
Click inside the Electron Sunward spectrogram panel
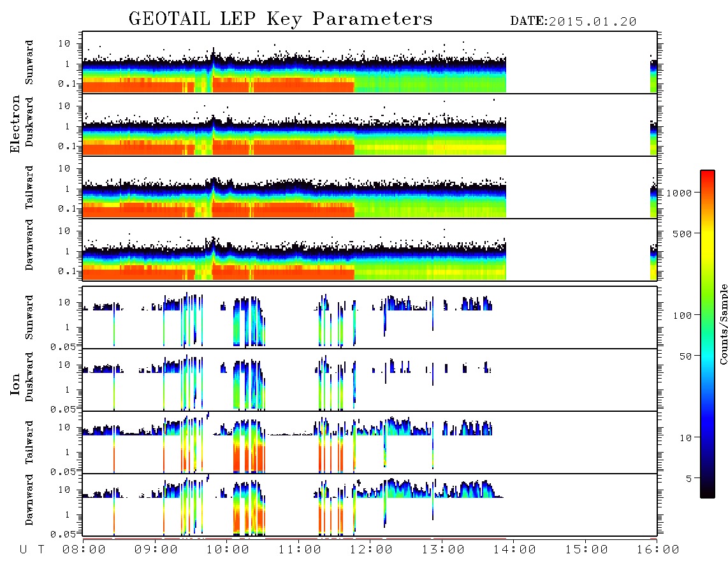tap(370, 62)
